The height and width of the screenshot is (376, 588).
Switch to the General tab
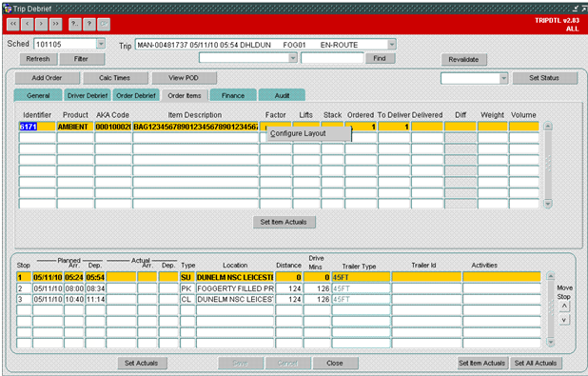(x=38, y=95)
